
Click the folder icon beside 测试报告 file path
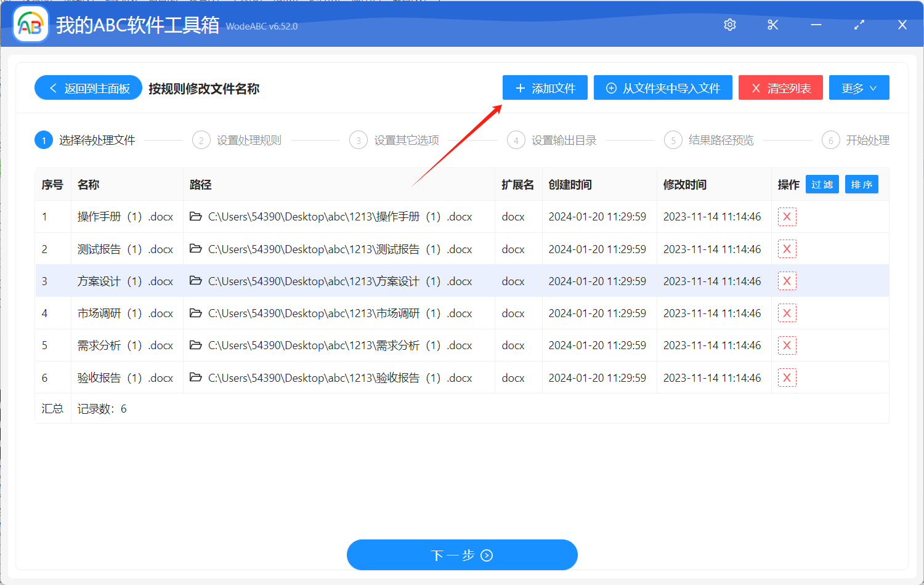(195, 248)
